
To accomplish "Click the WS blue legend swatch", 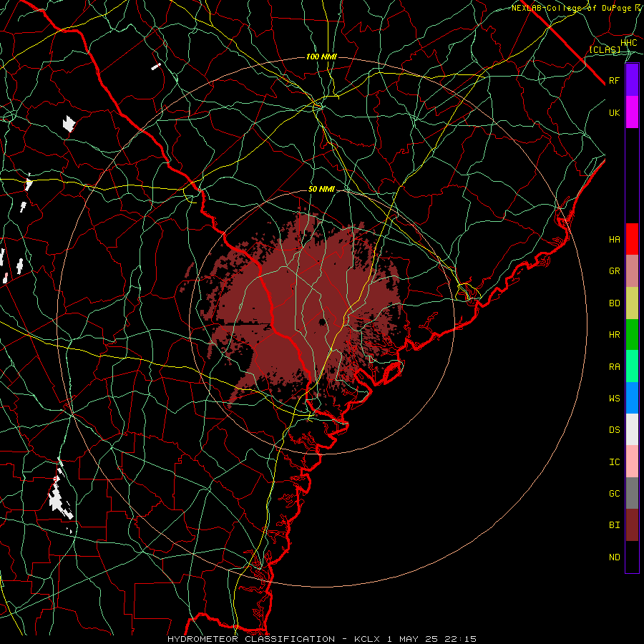I will (x=632, y=398).
